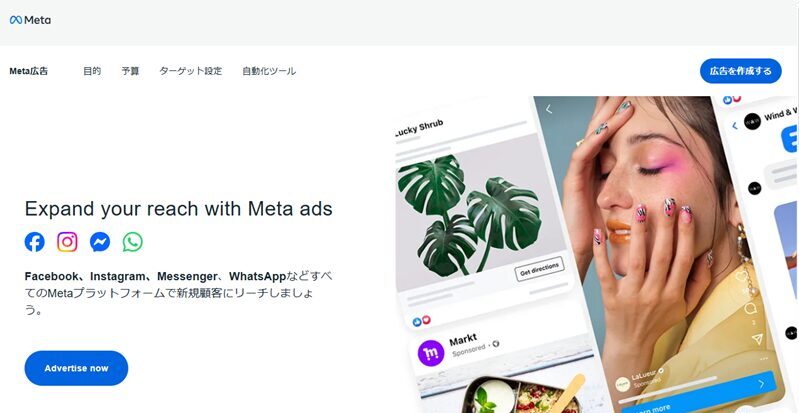Tap the back chevron on story mockup
799x413 pixels.
pyautogui.click(x=549, y=109)
